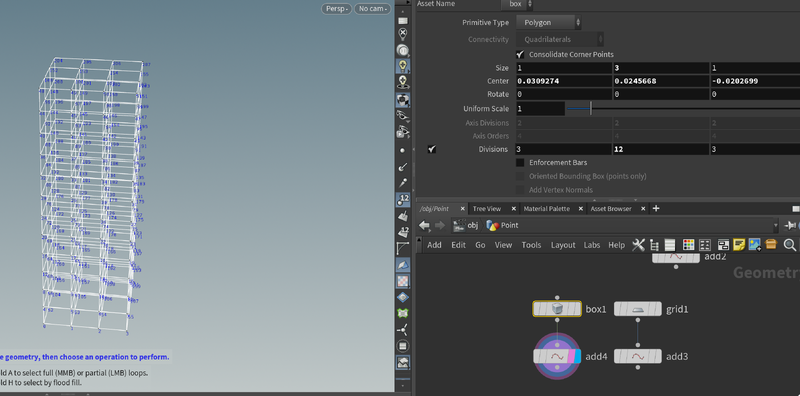Go forward in network path history
The width and height of the screenshot is (800, 396).
click(x=440, y=226)
